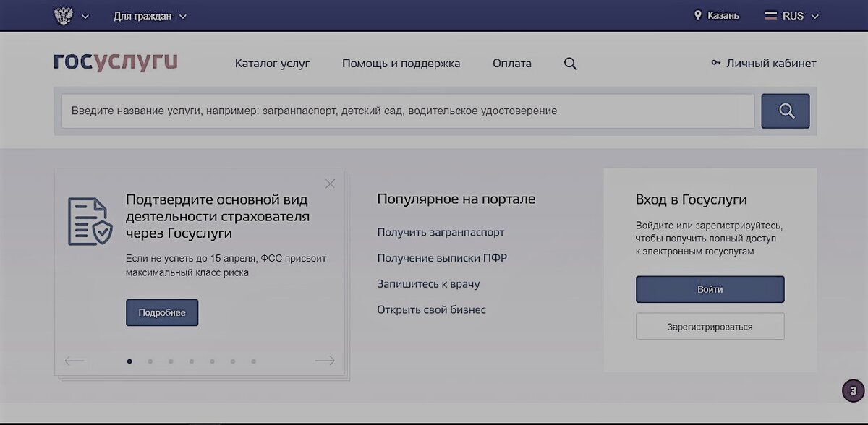The height and width of the screenshot is (425, 868).
Task: Select the seventh carousel dot
Action: (253, 361)
